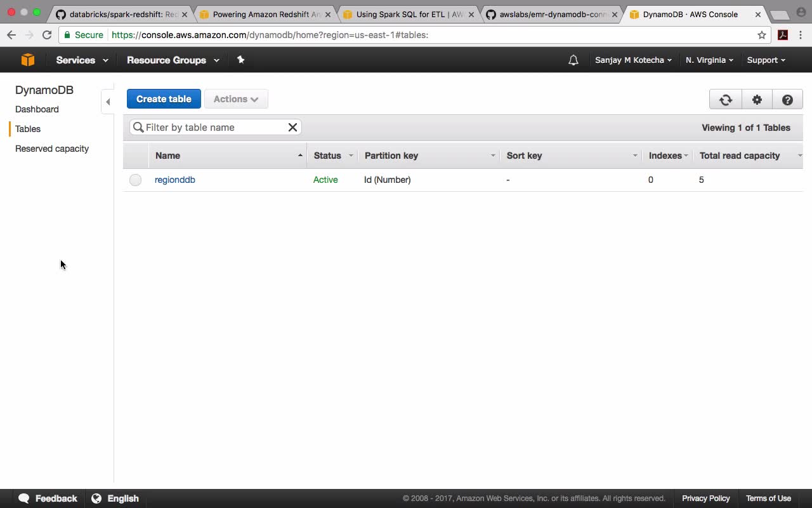Image resolution: width=812 pixels, height=508 pixels.
Task: Open Reserved capacity in the sidebar
Action: [52, 149]
